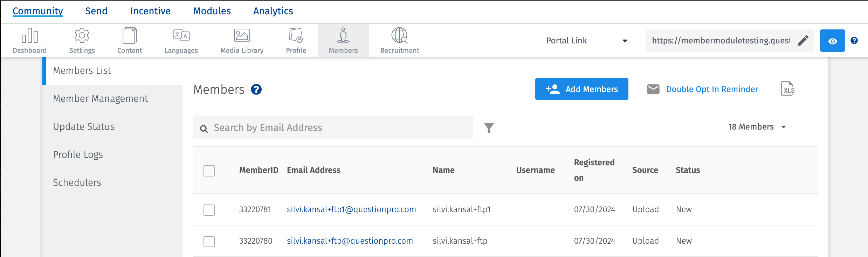Export members with the XLS icon
The width and height of the screenshot is (868, 257).
[x=787, y=89]
